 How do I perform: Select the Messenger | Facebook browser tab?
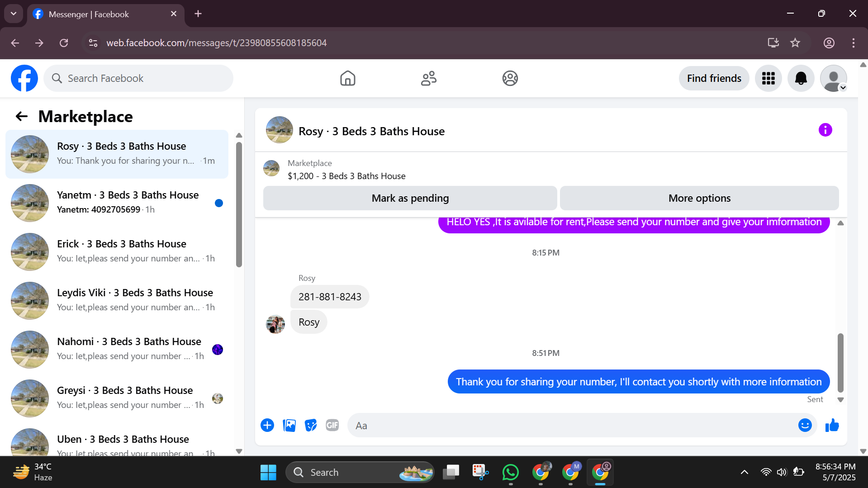point(105,14)
